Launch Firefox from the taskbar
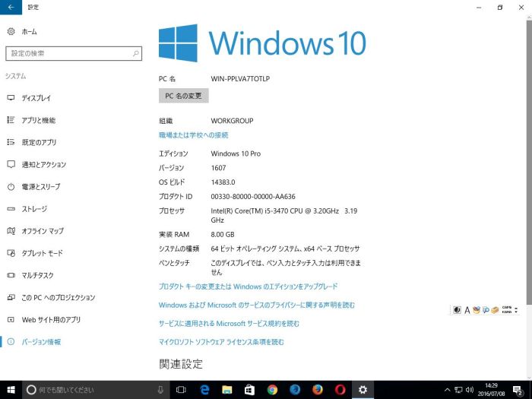Image resolution: width=532 pixels, height=399 pixels. coord(317,390)
